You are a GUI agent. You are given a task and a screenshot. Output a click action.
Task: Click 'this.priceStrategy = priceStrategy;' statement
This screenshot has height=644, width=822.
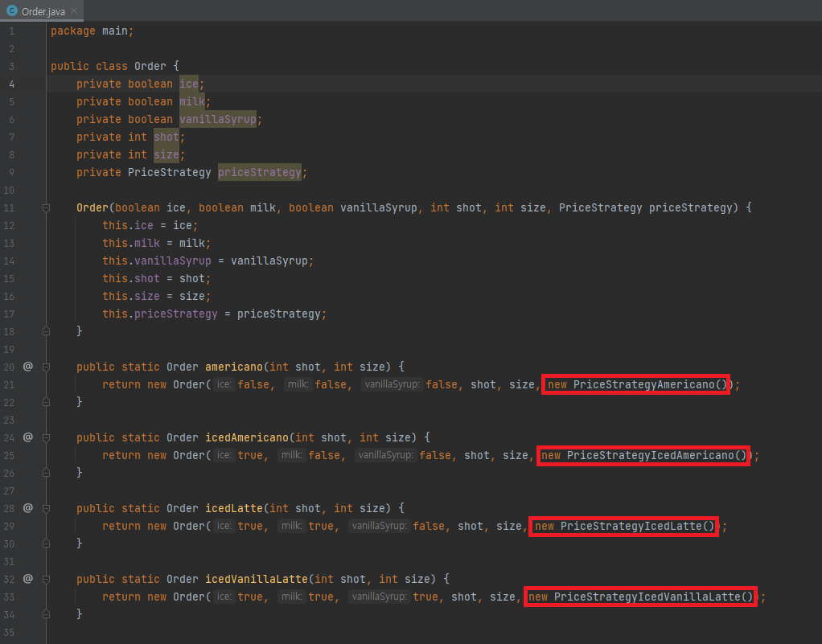click(x=215, y=314)
